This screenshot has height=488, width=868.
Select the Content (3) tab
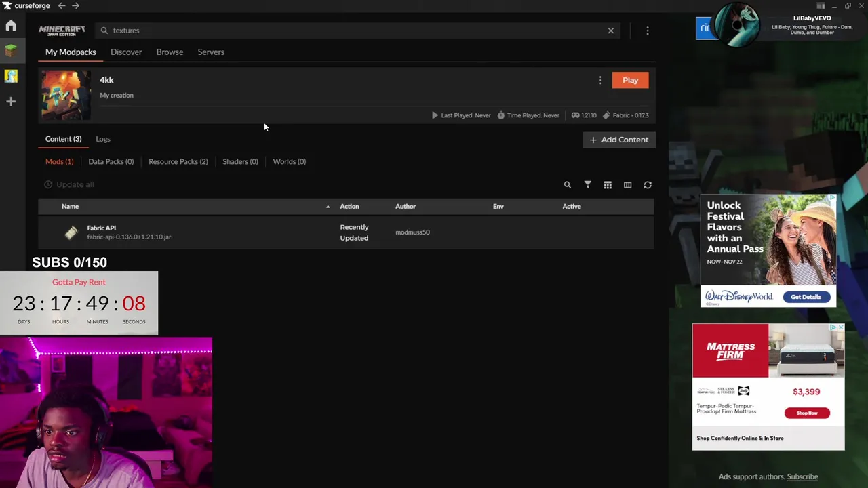click(63, 139)
